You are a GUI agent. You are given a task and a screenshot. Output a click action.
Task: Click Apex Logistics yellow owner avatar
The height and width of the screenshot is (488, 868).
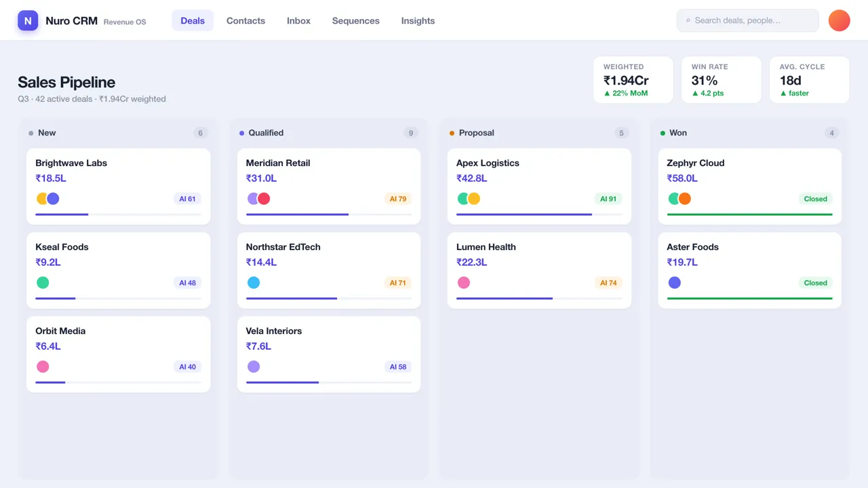click(474, 199)
